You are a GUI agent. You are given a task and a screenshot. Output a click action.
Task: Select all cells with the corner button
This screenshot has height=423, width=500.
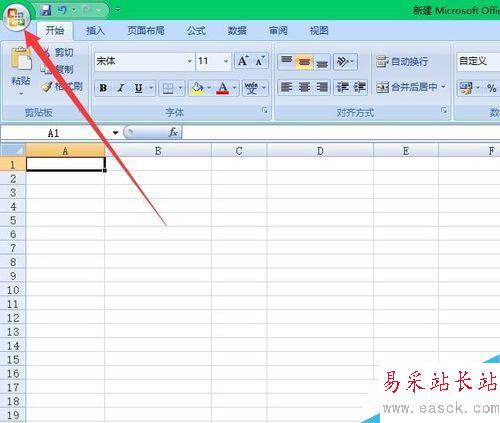tap(13, 150)
